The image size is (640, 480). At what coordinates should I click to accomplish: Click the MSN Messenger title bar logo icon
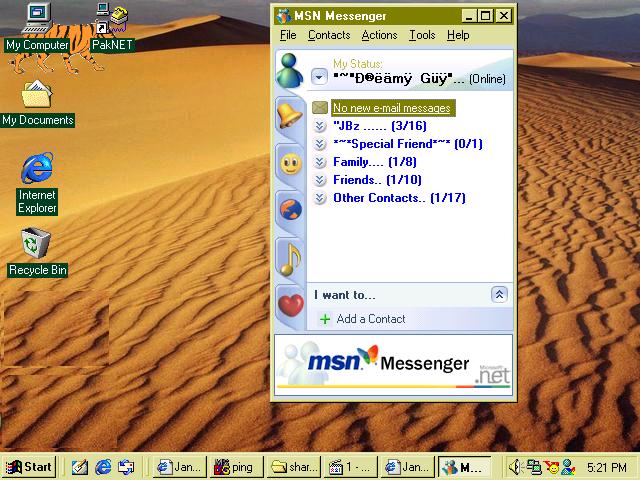point(283,16)
